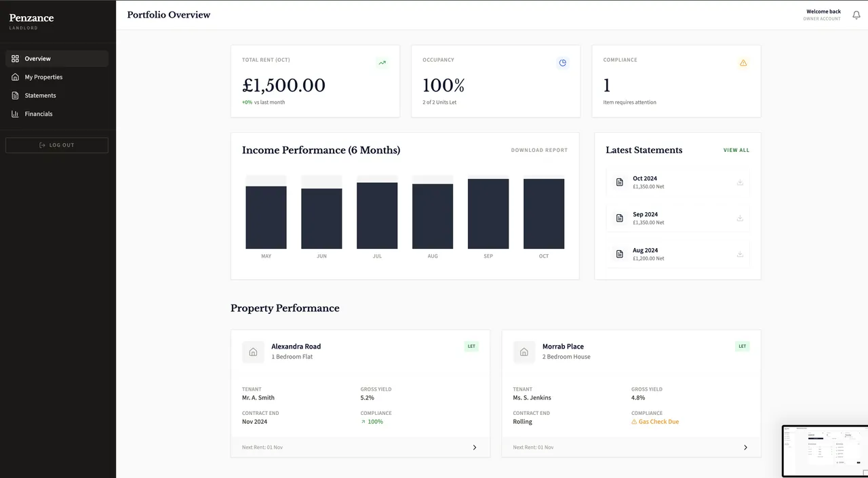Viewport: 868px width, 478px height.
Task: Click the total rent trend icon
Action: tap(382, 63)
